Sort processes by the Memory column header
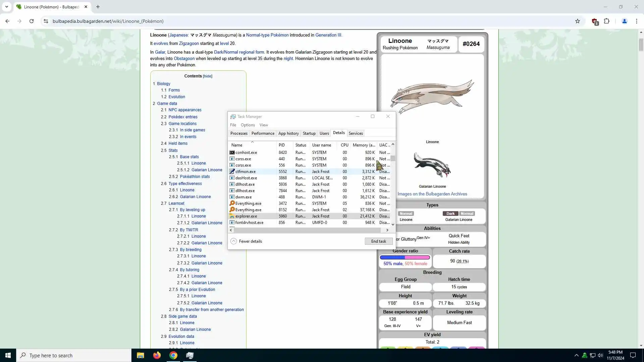644x362 pixels. [x=364, y=145]
